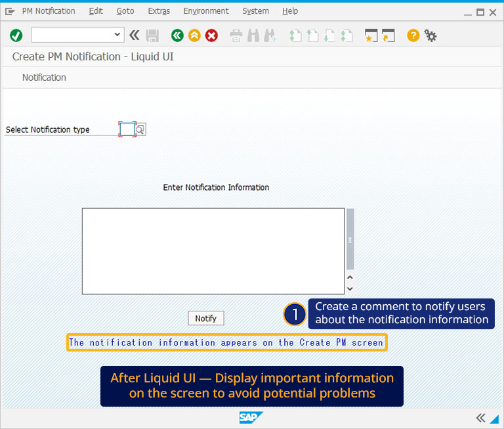Click the text area scroll down arrow
The width and height of the screenshot is (504, 429).
[x=350, y=288]
